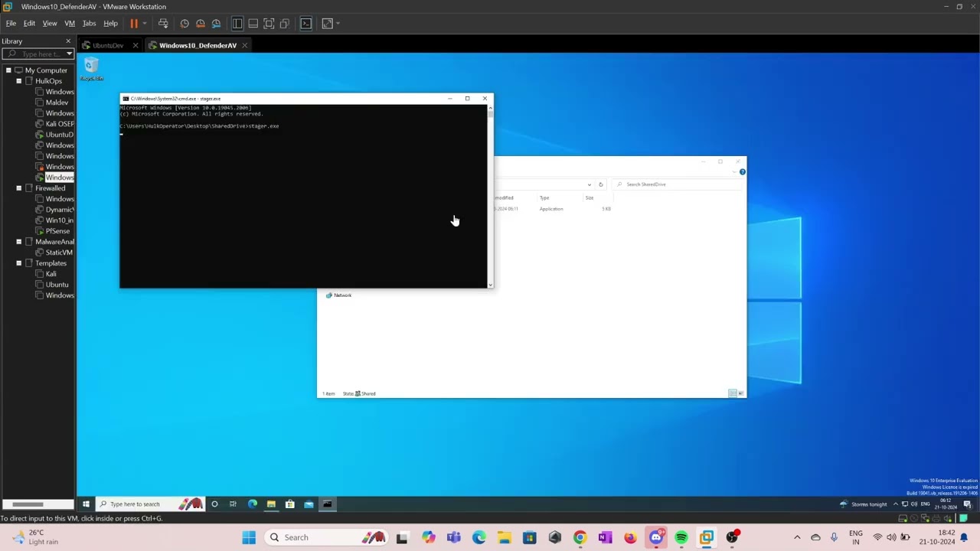
Task: Open the File menu
Action: pyautogui.click(x=11, y=24)
